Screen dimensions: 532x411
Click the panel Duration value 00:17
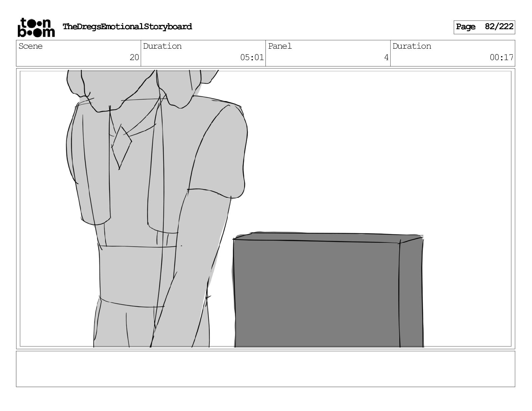[x=501, y=57]
